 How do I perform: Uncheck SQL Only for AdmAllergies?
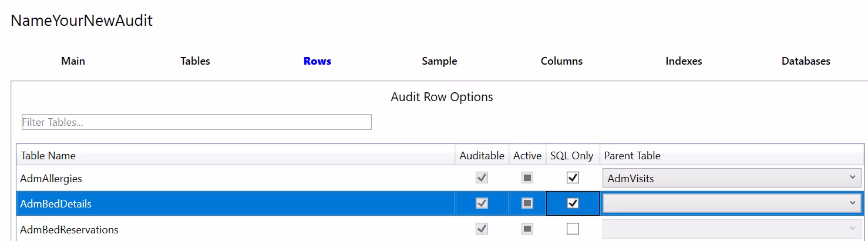pyautogui.click(x=573, y=178)
